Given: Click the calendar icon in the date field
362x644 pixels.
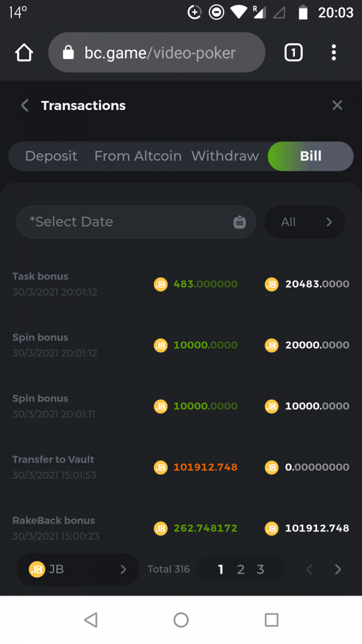Looking at the screenshot, I should pyautogui.click(x=240, y=222).
